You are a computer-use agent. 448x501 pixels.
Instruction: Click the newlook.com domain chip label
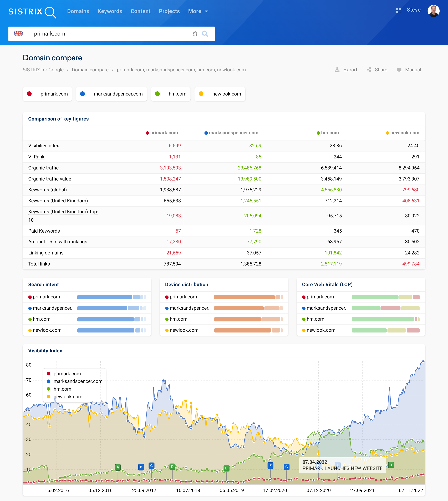[x=227, y=94]
